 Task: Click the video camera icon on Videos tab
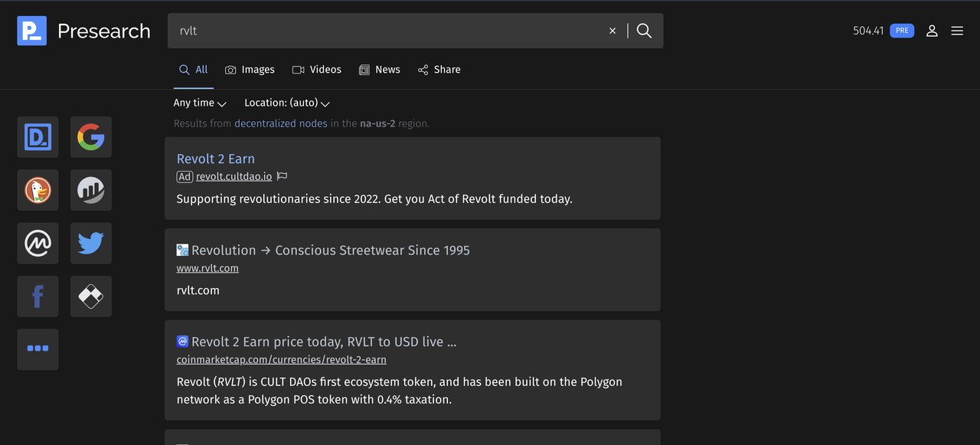click(299, 70)
